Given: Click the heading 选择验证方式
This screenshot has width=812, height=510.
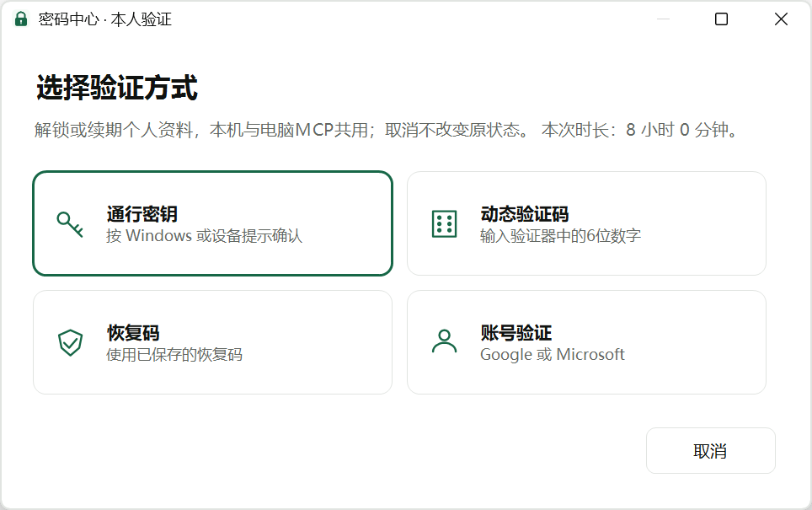Looking at the screenshot, I should tap(117, 87).
